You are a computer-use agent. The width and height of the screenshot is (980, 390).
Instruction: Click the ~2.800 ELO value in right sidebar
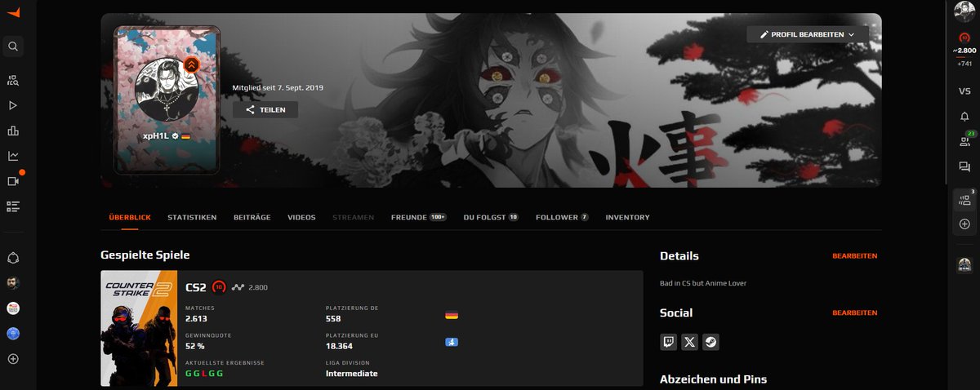tap(964, 51)
